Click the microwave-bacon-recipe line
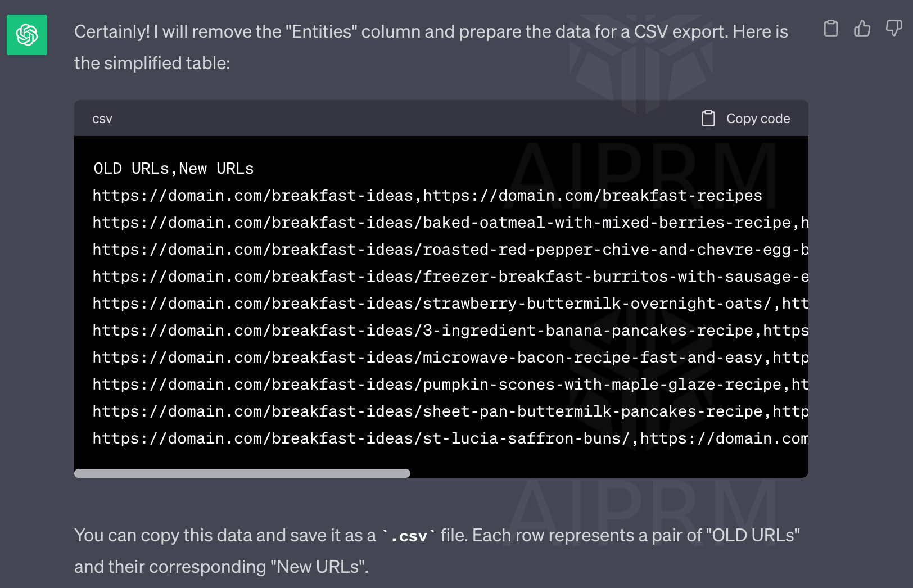This screenshot has height=588, width=913. [x=450, y=358]
